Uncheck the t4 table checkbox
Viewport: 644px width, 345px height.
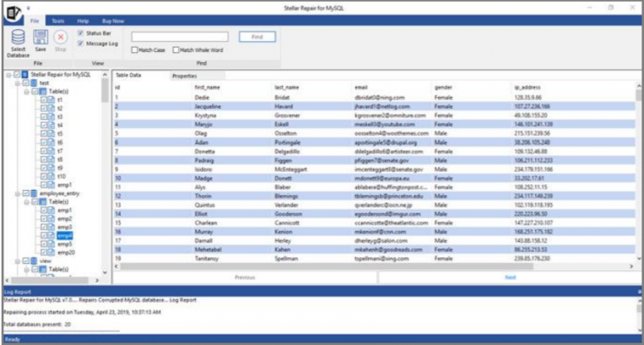[x=44, y=126]
